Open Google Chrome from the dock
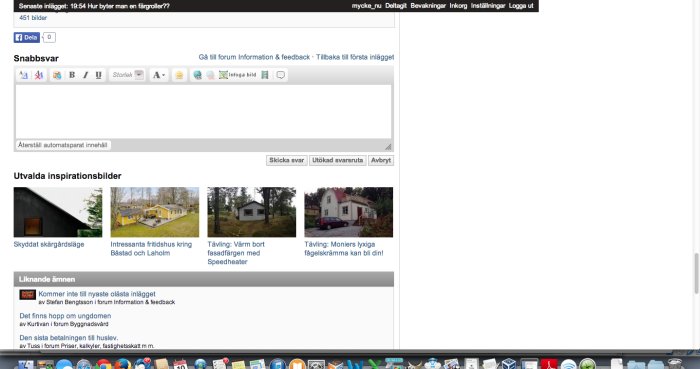The width and height of the screenshot is (700, 369). tap(104, 364)
